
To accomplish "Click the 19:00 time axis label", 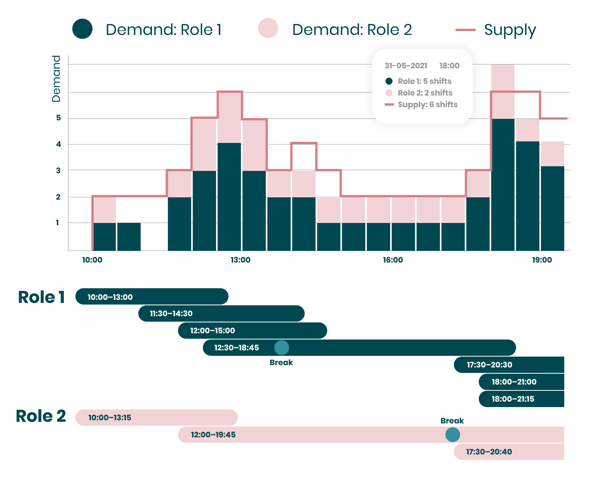I will point(541,260).
